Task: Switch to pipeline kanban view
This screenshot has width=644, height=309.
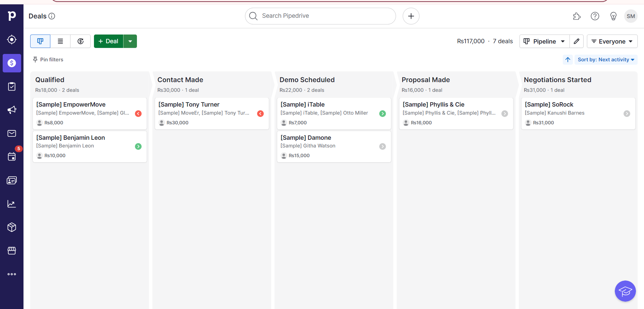Action: click(40, 41)
